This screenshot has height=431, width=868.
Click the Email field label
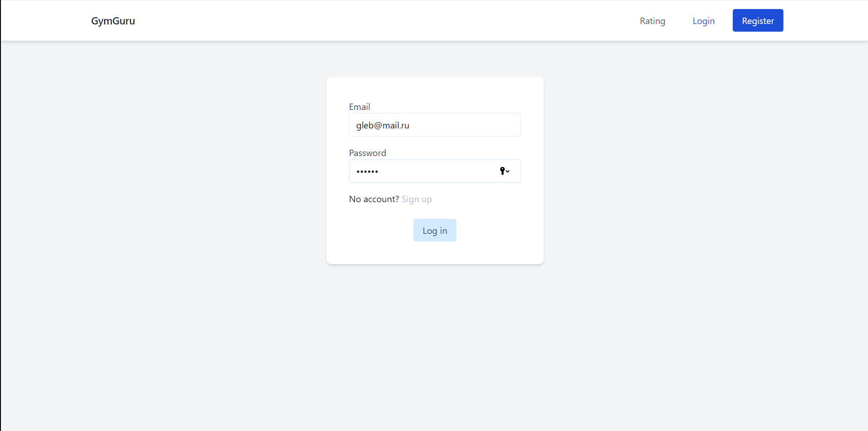pos(360,107)
